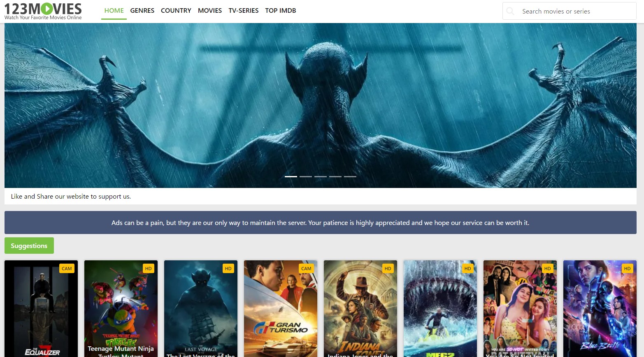
Task: Click 'Watch Your Favorite Movies Online' tagline
Action: coord(43,18)
